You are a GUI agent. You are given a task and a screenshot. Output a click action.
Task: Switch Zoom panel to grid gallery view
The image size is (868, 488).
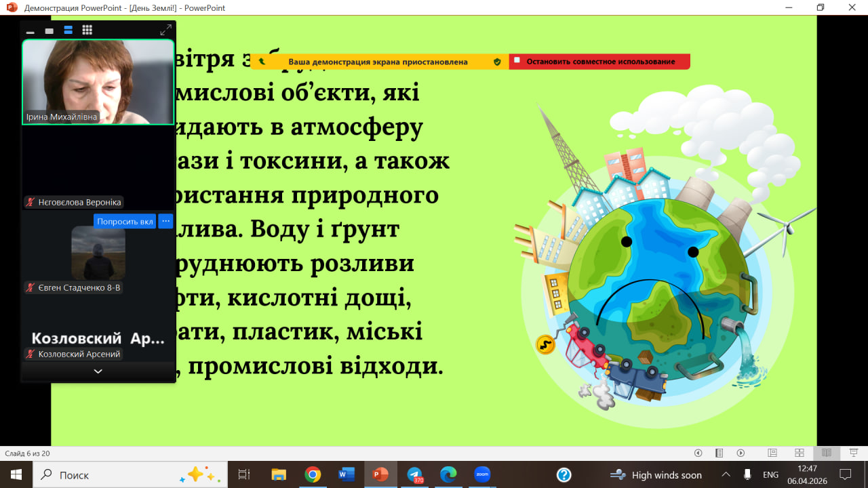(x=87, y=30)
